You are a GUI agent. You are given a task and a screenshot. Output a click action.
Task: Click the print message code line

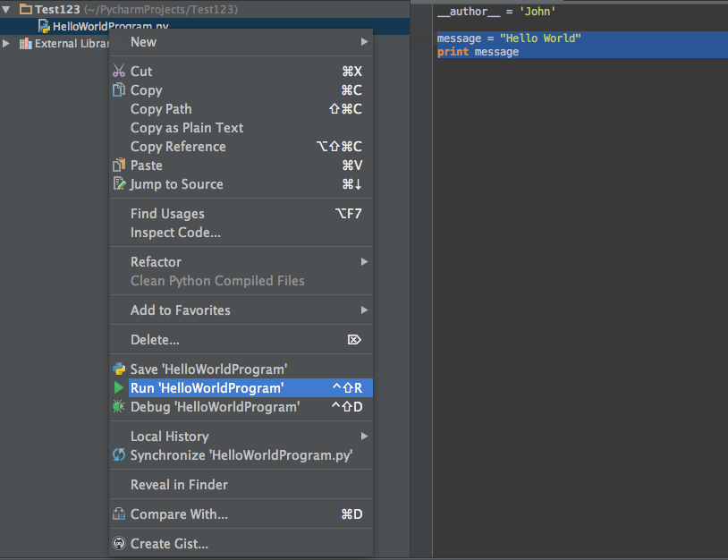(x=478, y=52)
